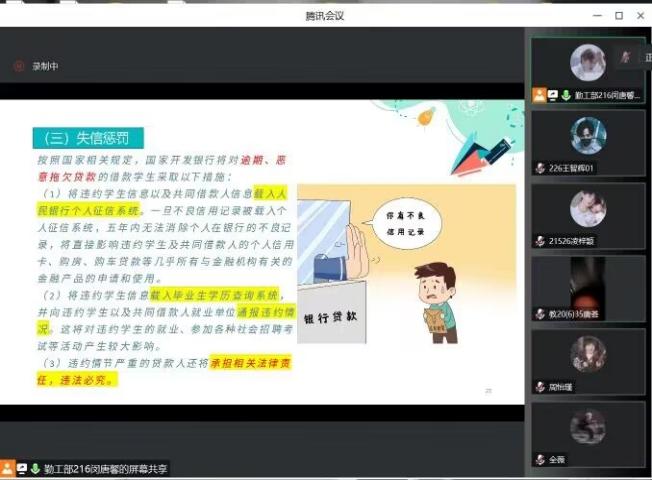Click orange host icon in bottom-left sharing bar
Viewport: 652px width, 480px height.
[8, 468]
